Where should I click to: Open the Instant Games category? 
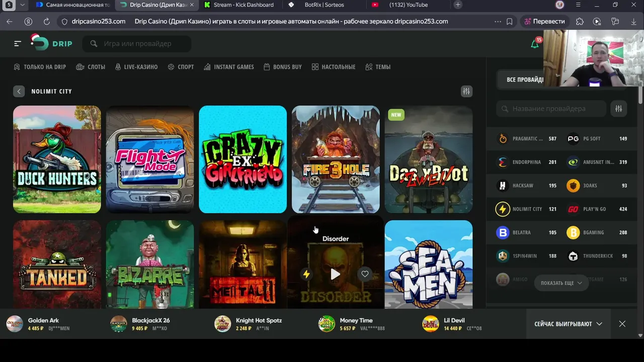[x=229, y=67]
